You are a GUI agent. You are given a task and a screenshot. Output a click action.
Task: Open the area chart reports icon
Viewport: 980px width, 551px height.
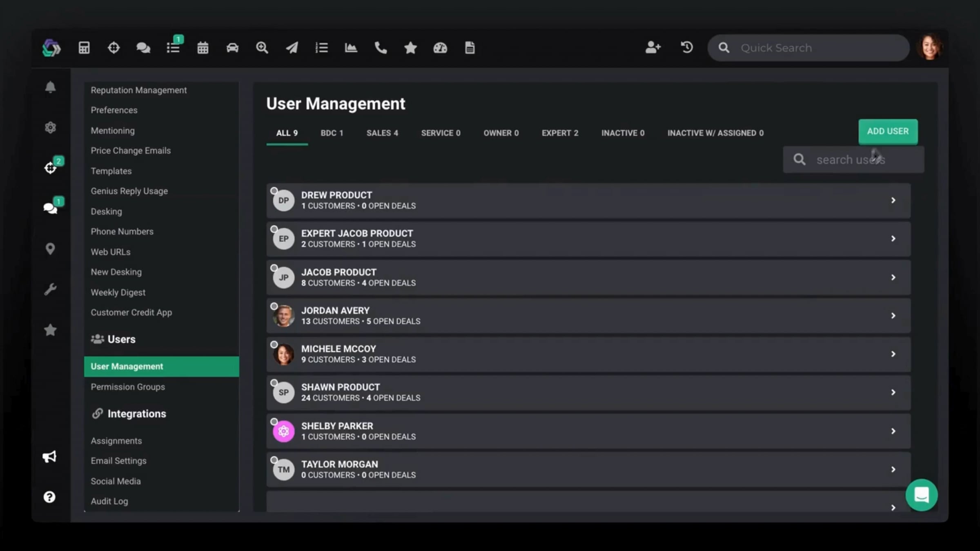351,48
